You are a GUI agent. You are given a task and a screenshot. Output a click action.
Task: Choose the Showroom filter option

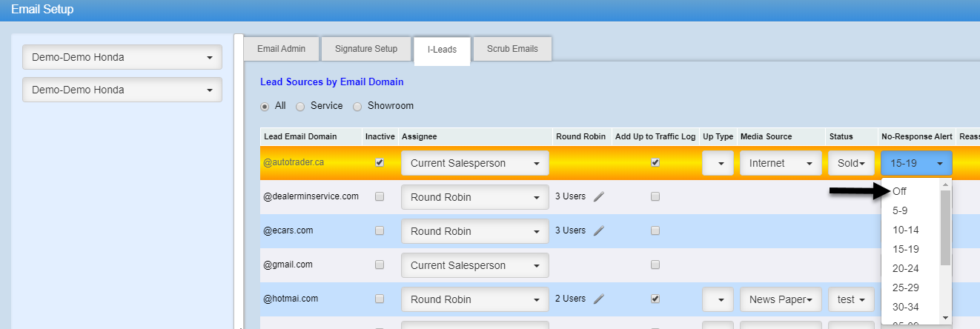(357, 107)
